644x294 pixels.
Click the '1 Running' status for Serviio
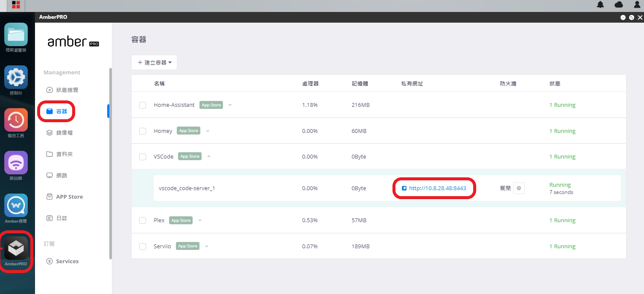pos(562,247)
